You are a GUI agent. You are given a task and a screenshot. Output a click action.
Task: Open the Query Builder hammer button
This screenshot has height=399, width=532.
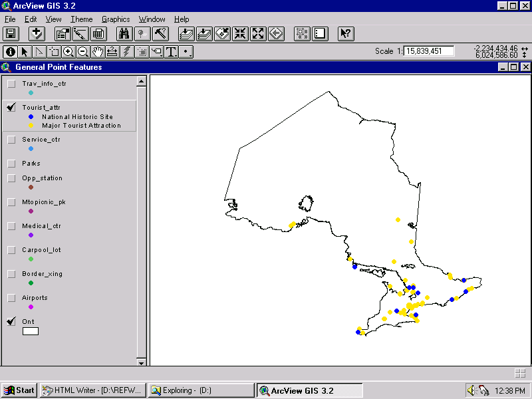coord(160,34)
